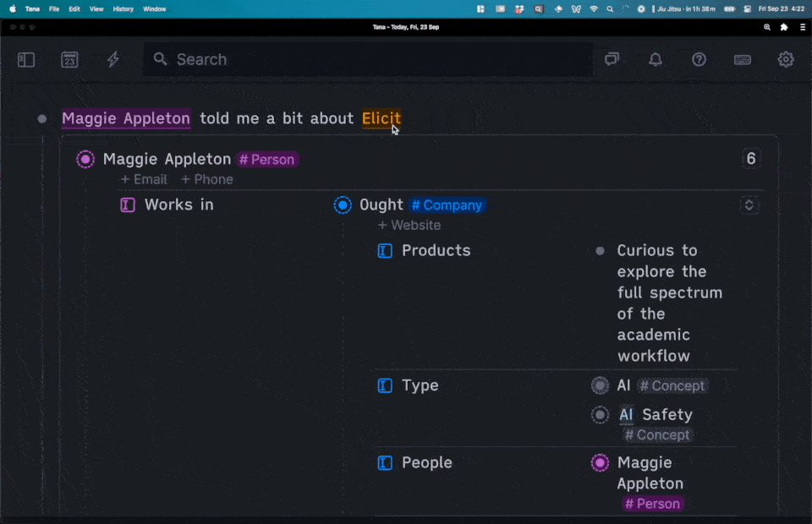Open the keyboard shortcuts icon
The width and height of the screenshot is (812, 524).
(x=743, y=60)
